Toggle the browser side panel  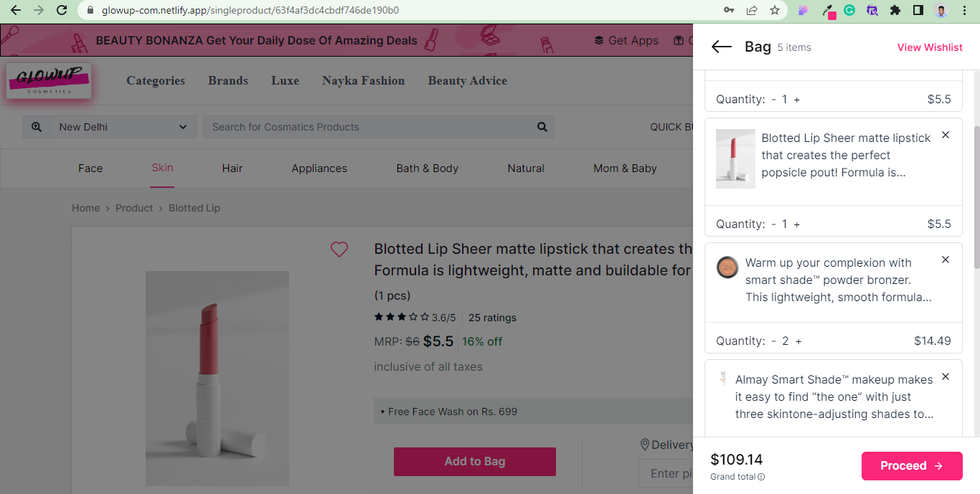tap(918, 10)
